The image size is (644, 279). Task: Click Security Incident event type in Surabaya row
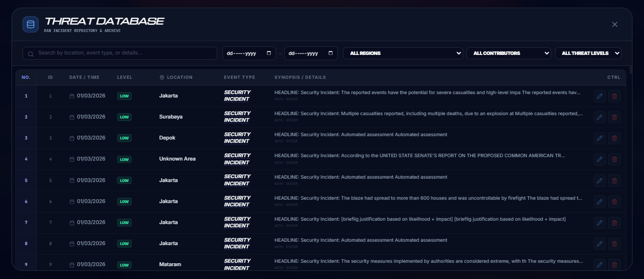tap(237, 117)
